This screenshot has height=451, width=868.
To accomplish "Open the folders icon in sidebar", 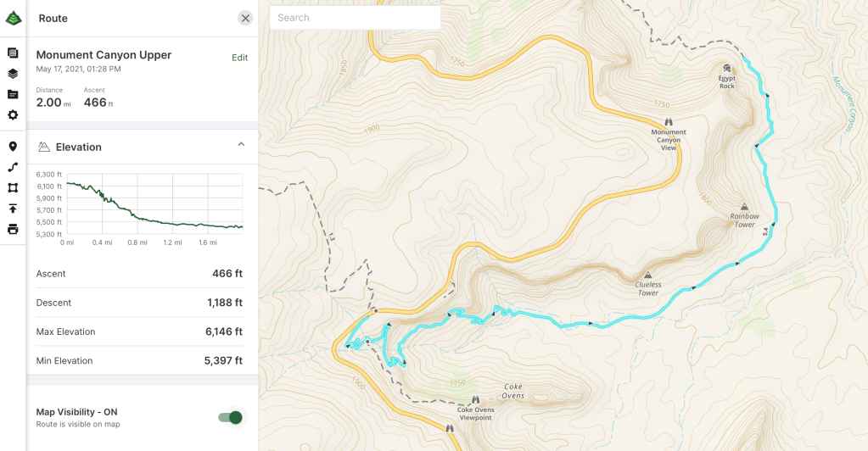I will (x=13, y=94).
